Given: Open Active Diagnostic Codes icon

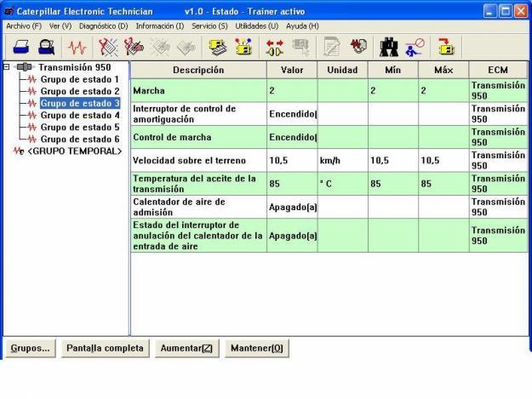Looking at the screenshot, I should coord(108,47).
